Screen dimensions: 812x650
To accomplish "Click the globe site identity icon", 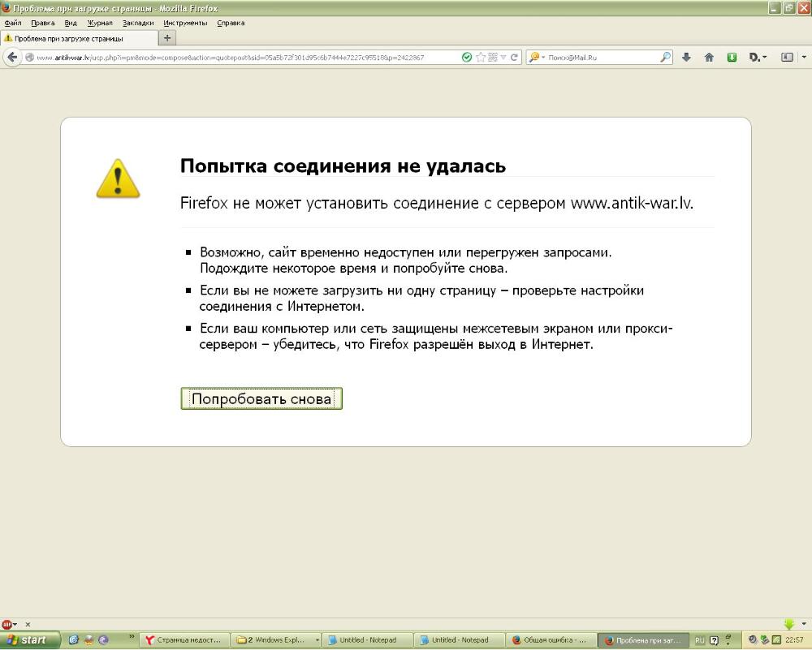I will click(x=29, y=58).
